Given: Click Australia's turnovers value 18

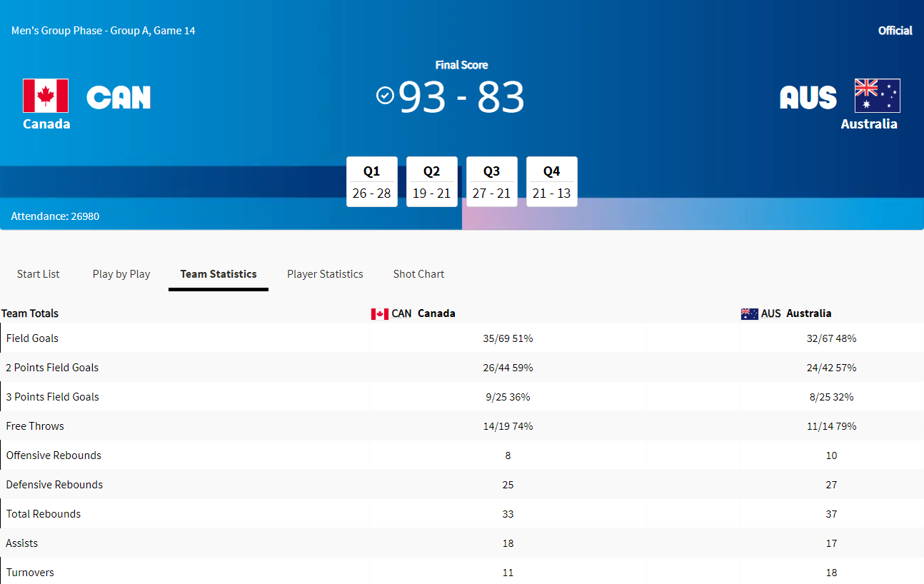Looking at the screenshot, I should [x=831, y=573].
